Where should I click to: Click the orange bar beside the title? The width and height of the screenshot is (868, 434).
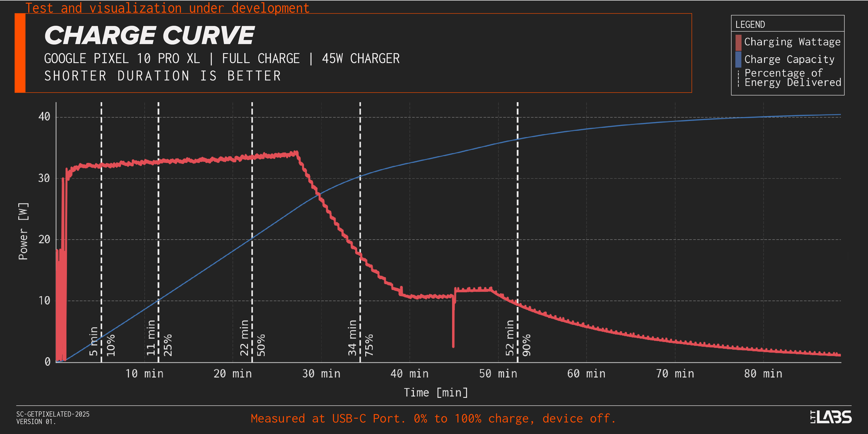pos(20,53)
